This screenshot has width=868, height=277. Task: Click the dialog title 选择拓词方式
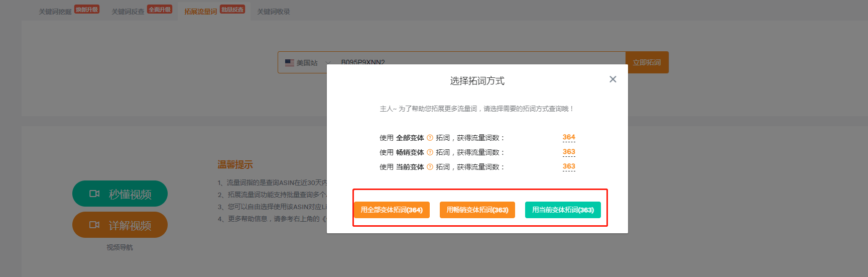pyautogui.click(x=477, y=81)
